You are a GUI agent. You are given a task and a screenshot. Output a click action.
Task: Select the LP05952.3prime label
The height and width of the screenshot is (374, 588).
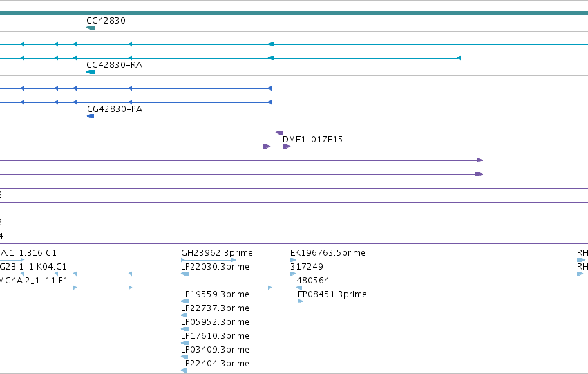click(x=215, y=322)
